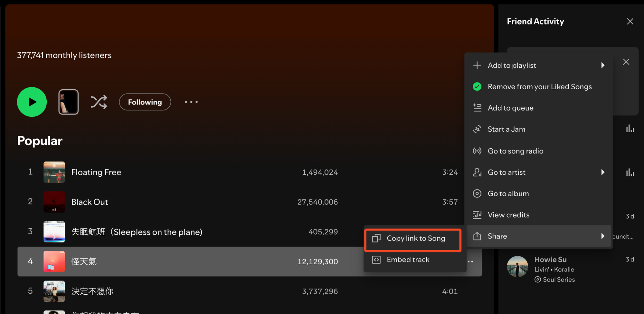
Task: Click the artist pick thumbnail beside play
Action: (x=68, y=102)
